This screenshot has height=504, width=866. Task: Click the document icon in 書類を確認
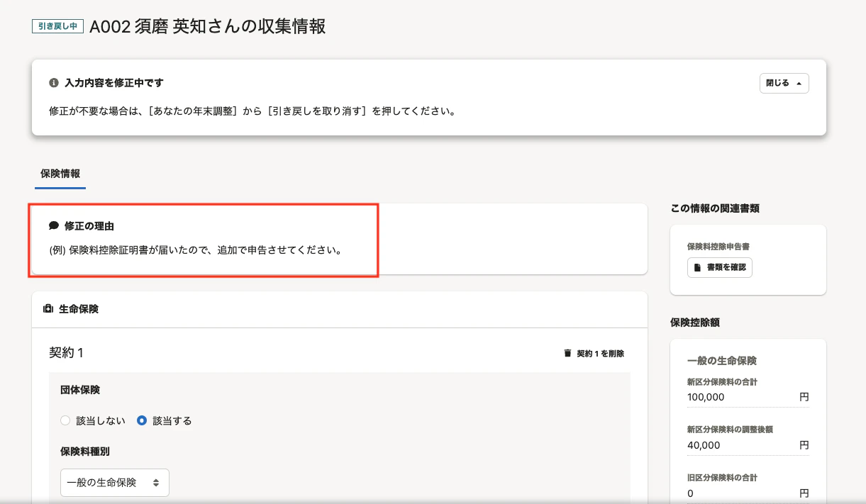pyautogui.click(x=698, y=267)
